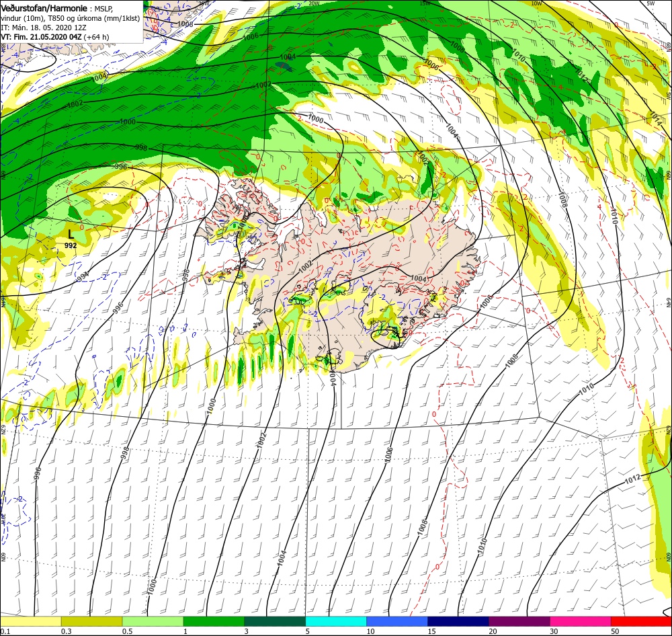The image size is (672, 636).
Task: Select the medium green 1–3 legend swatch
Action: 214,621
